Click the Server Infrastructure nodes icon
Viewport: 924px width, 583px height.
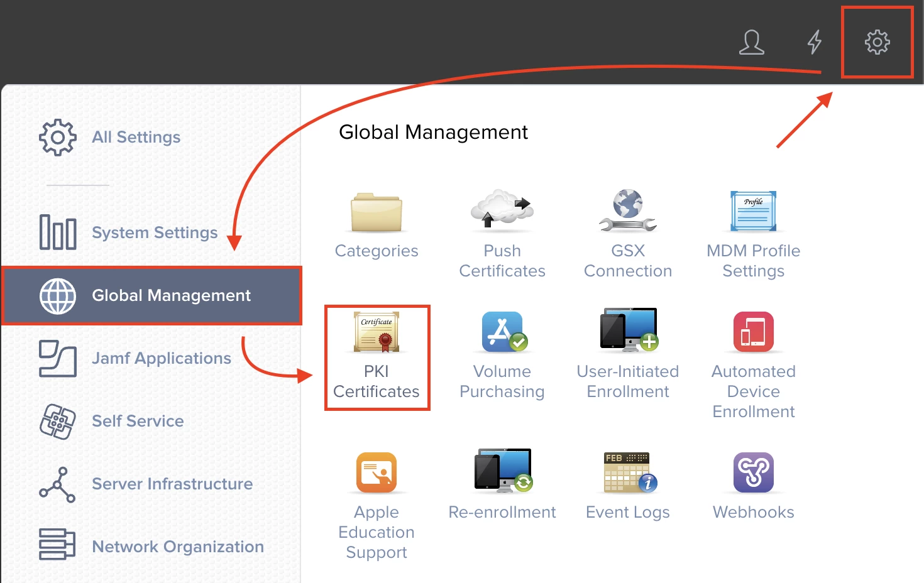click(58, 484)
